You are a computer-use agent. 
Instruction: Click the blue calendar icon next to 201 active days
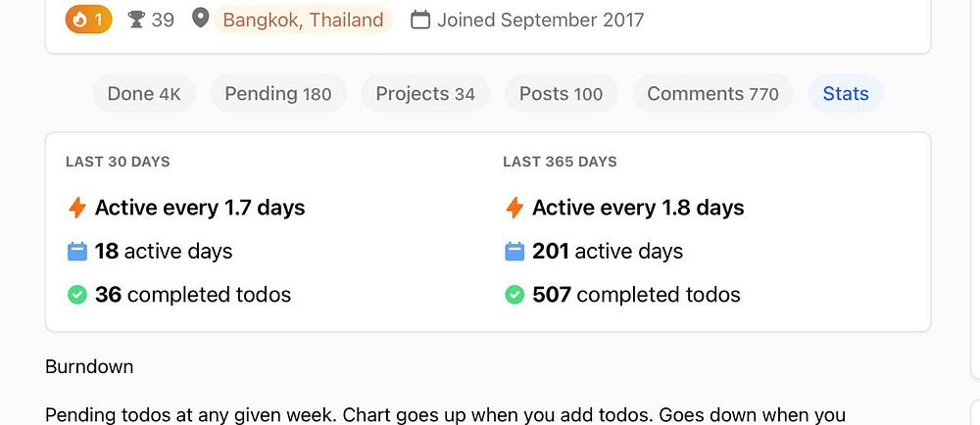[514, 252]
